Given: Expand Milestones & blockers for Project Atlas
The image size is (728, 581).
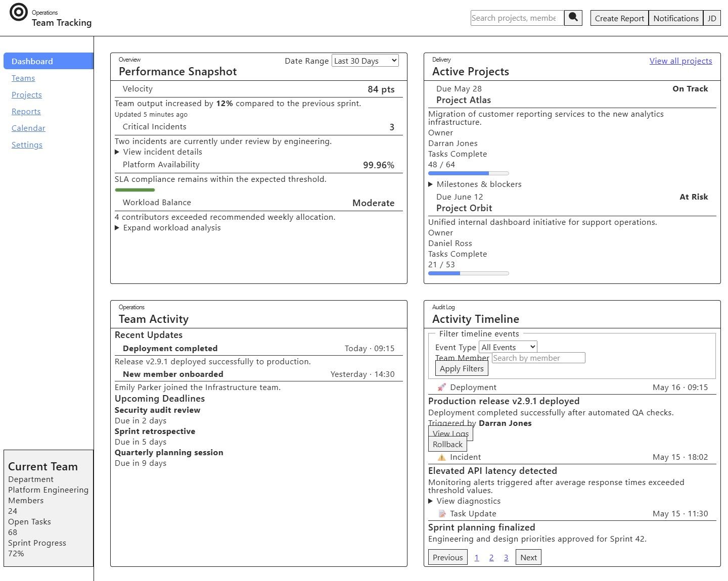Looking at the screenshot, I should point(475,184).
